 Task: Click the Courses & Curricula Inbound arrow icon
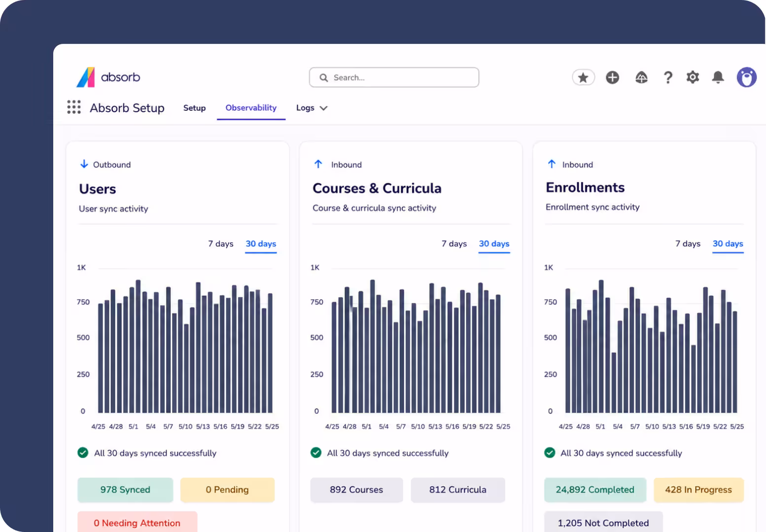tap(318, 164)
